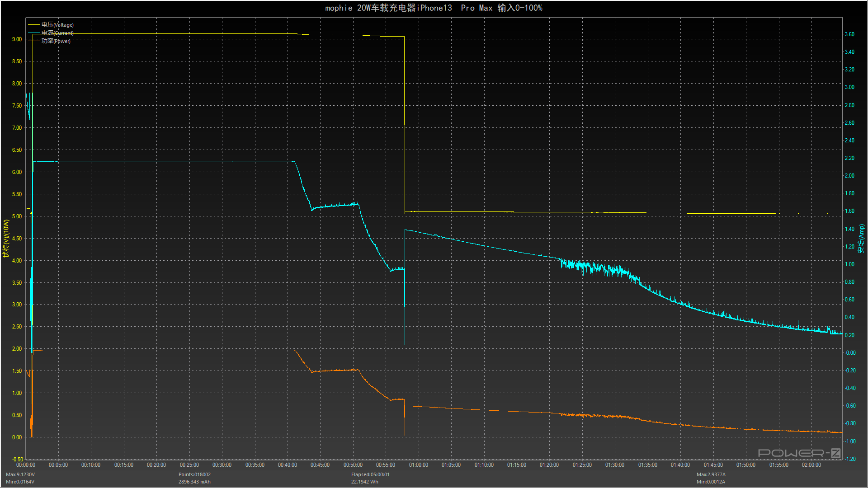Click the 3.60 amp axis label
Viewport: 868px width, 488px height.
point(849,34)
